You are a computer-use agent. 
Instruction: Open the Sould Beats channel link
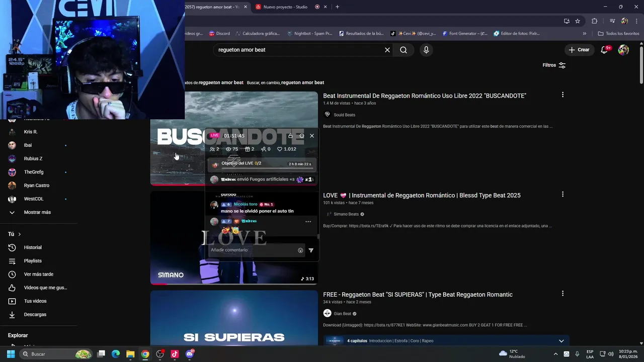[344, 115]
